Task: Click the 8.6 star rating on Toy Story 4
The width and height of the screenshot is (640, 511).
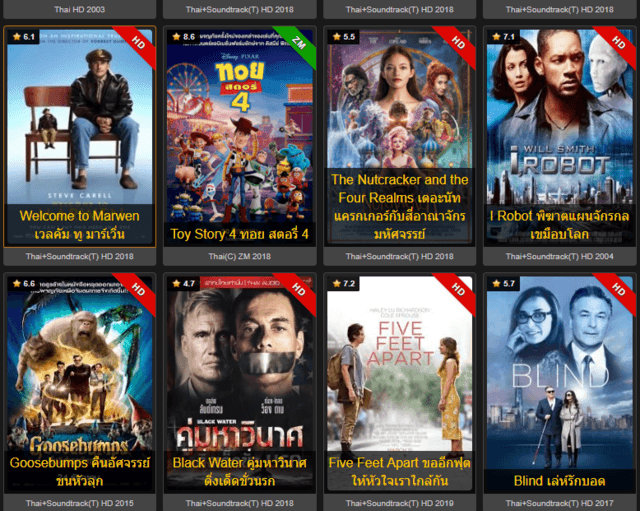Action: click(184, 37)
